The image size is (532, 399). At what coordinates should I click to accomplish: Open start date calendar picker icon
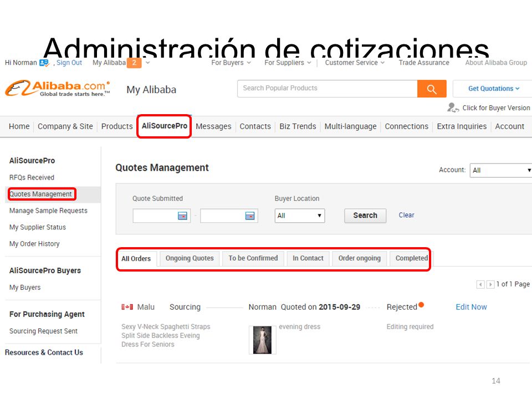click(182, 216)
